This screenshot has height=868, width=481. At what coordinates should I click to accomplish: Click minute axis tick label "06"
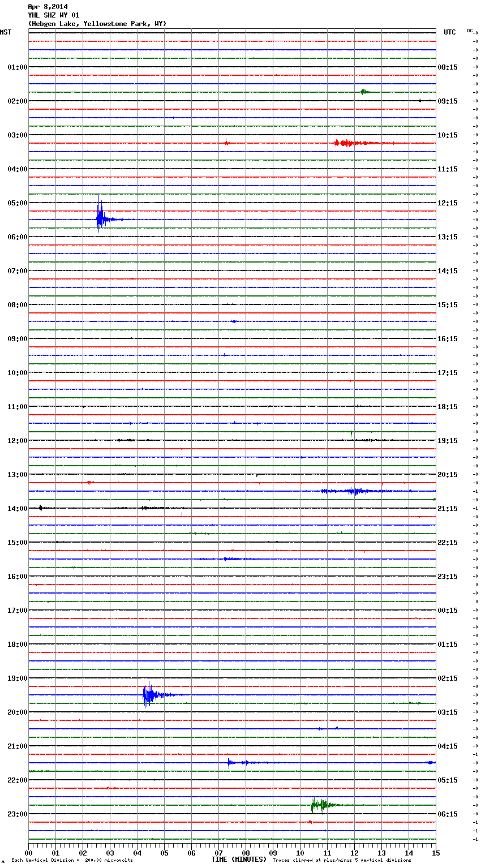coord(191,853)
